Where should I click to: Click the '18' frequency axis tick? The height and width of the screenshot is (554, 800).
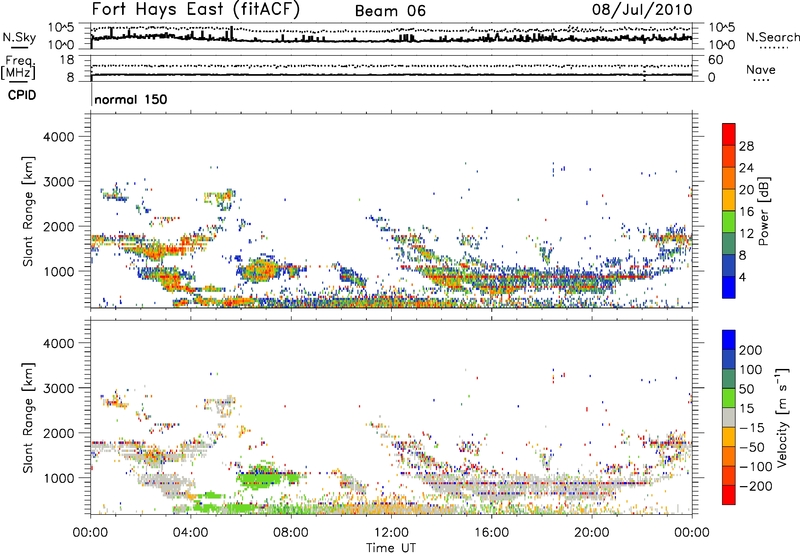67,60
